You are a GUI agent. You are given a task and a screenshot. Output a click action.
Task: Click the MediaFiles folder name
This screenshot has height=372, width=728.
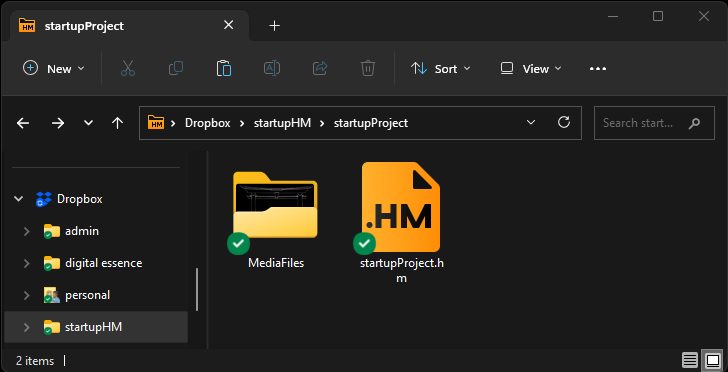point(276,263)
